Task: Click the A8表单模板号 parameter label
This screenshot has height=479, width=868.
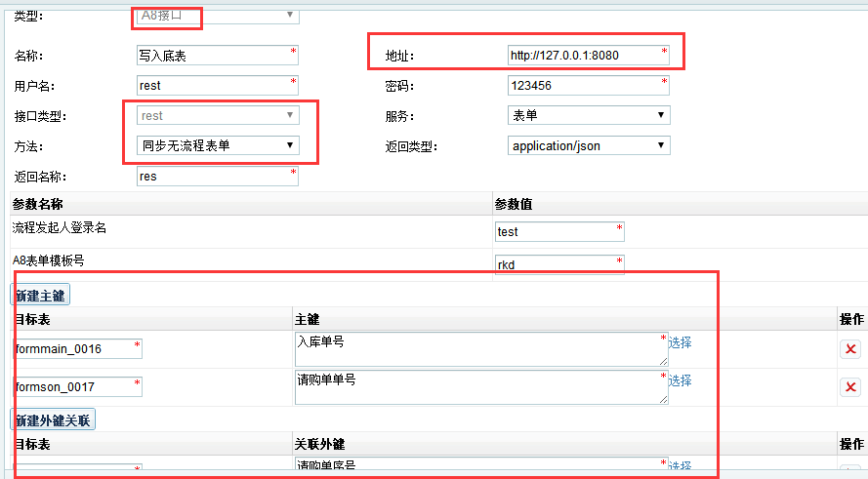Action: pos(48,261)
